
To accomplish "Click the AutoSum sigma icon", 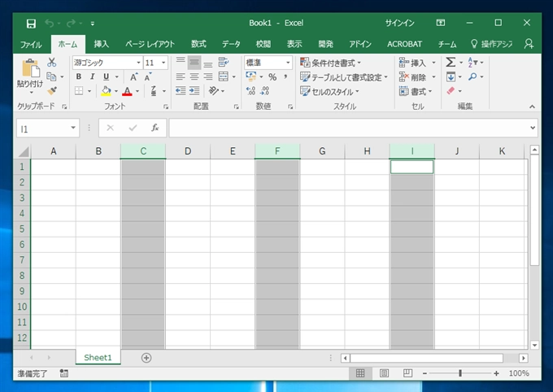I will click(x=451, y=63).
